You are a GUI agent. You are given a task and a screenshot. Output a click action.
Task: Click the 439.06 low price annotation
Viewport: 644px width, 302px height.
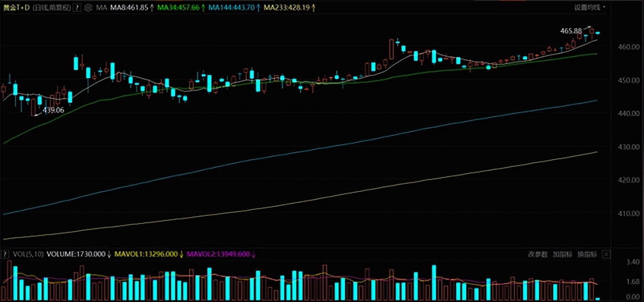pos(53,110)
